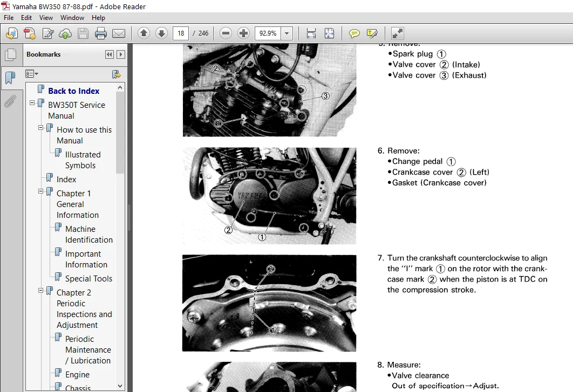573x392 pixels.
Task: Click the Special Tools bookmark ribbon icon
Action: pos(58,277)
